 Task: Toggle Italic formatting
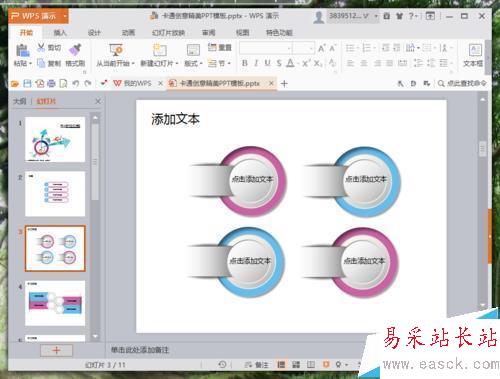coord(256,63)
